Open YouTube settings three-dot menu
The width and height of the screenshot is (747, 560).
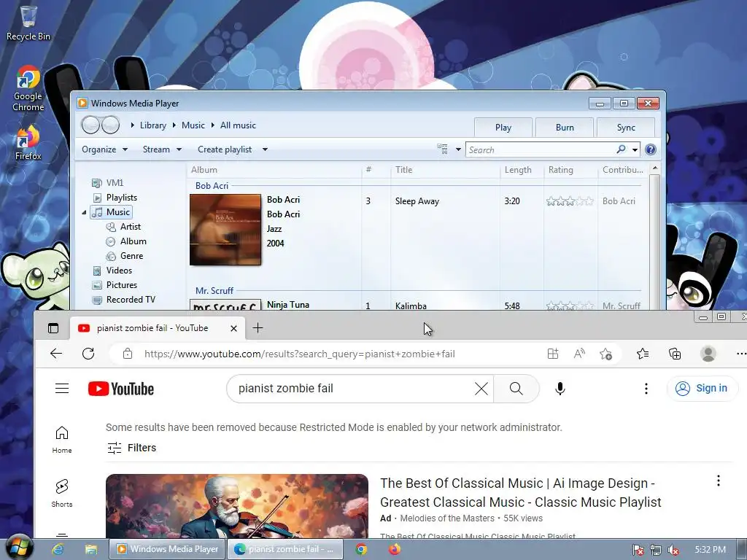pos(646,389)
